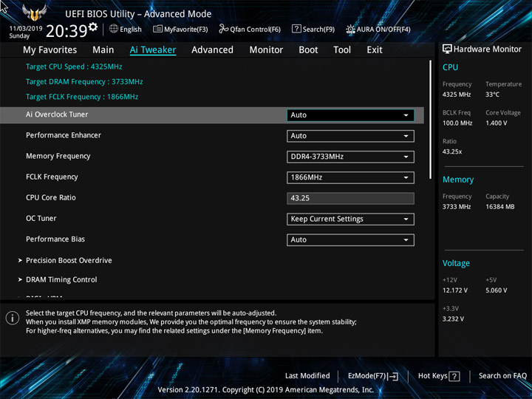This screenshot has height=399, width=532.
Task: Click Target DRAM Frequency : 3733MHz text
Action: (84, 82)
